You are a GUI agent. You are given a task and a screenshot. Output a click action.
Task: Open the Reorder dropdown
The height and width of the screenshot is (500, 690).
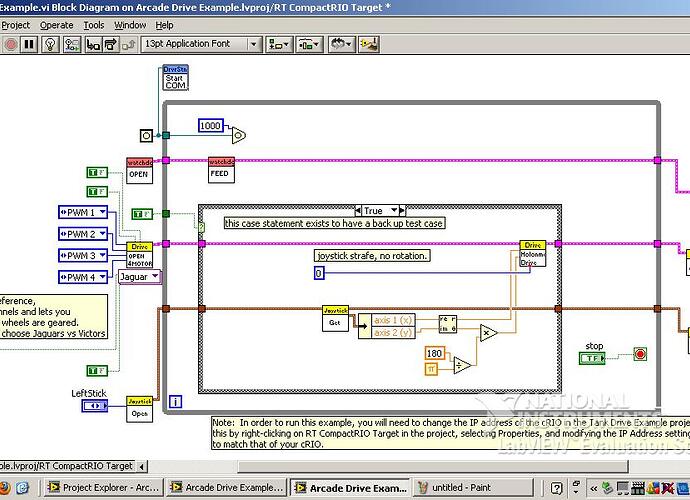pyautogui.click(x=341, y=44)
